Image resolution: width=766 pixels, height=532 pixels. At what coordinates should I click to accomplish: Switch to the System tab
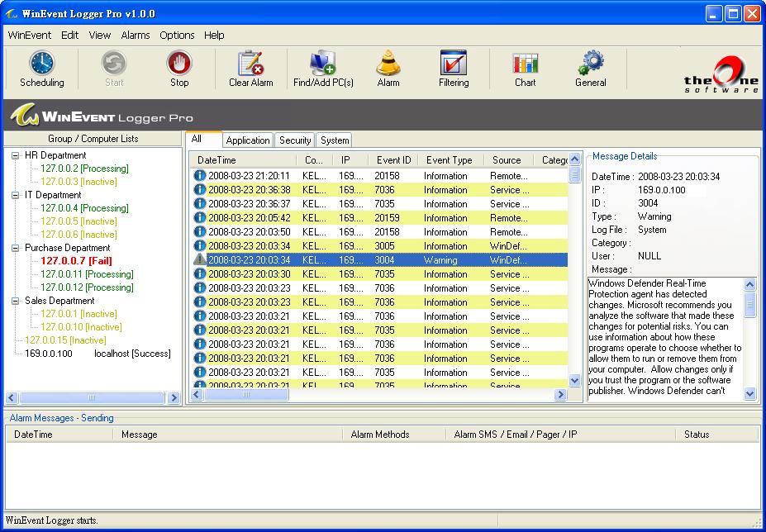click(335, 140)
